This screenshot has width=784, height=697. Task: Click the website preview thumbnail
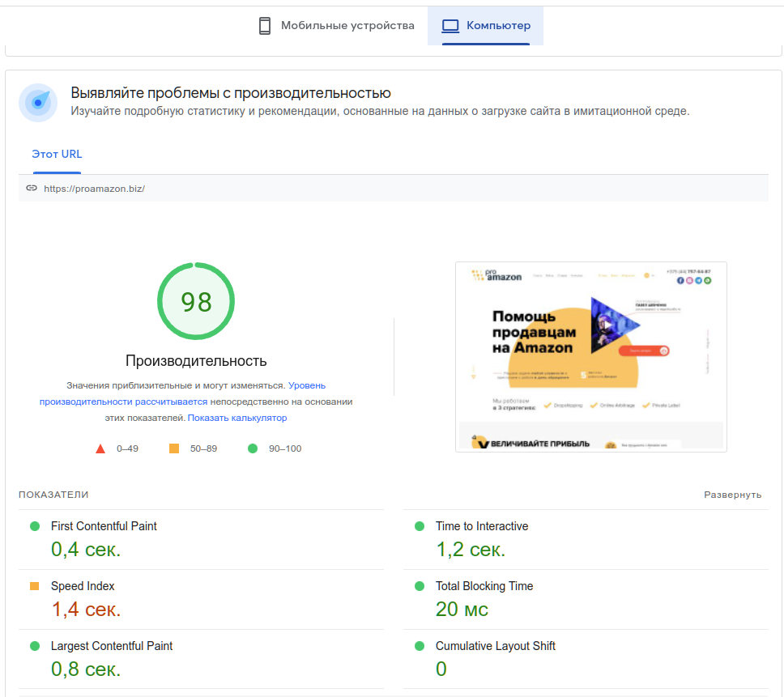click(x=590, y=356)
